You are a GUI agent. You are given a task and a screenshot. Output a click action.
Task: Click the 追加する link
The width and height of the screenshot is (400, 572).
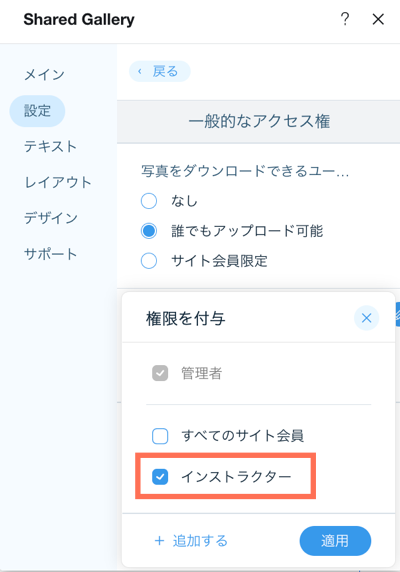(200, 541)
